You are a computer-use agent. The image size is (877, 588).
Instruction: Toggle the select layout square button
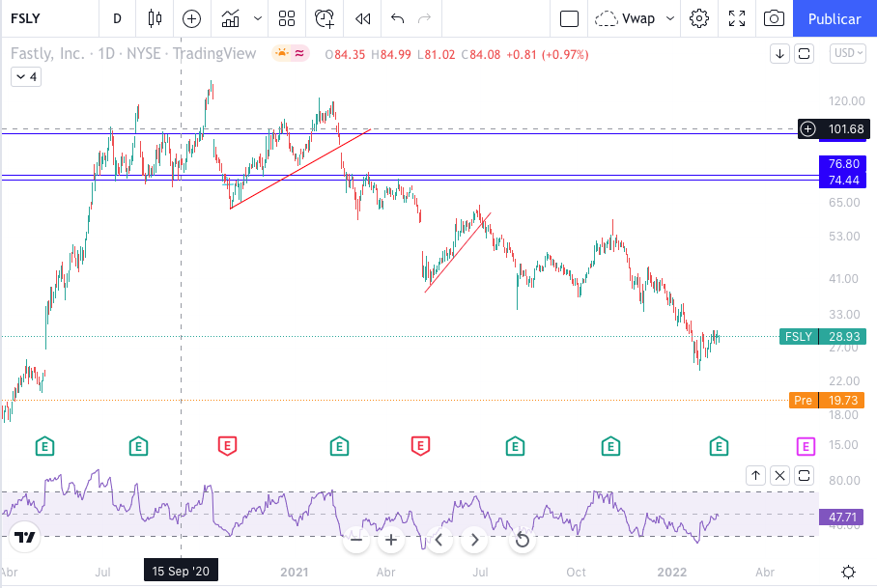point(569,18)
